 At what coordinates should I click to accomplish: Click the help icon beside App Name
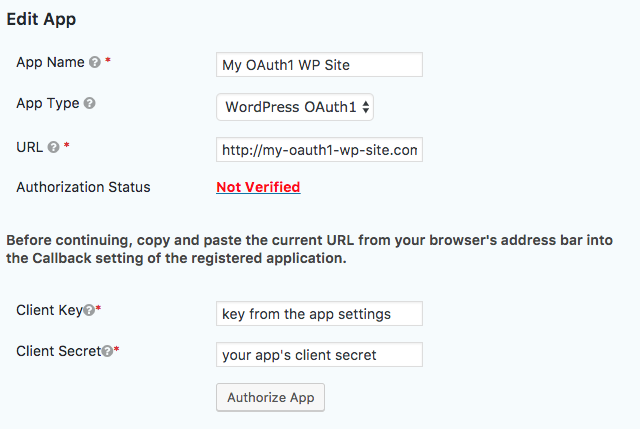coord(95,62)
